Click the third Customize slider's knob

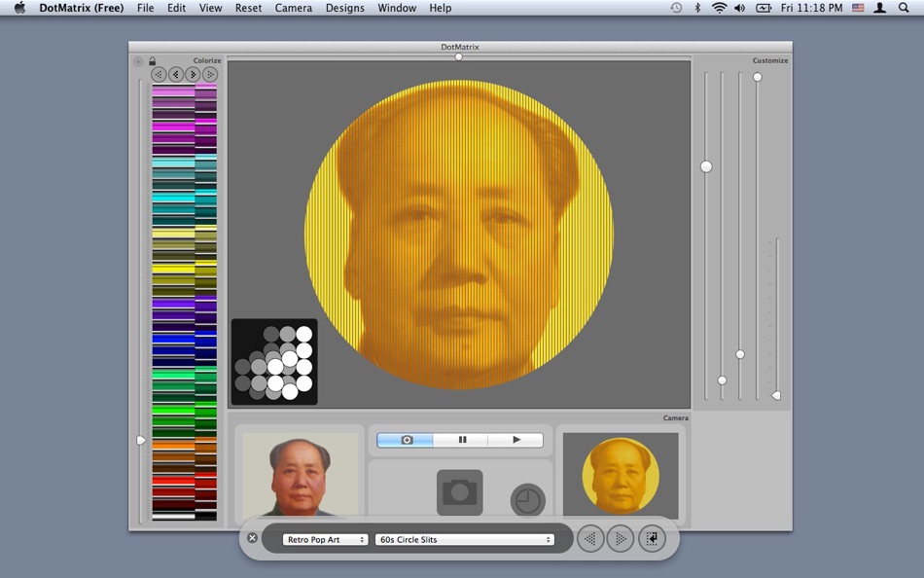pos(740,354)
